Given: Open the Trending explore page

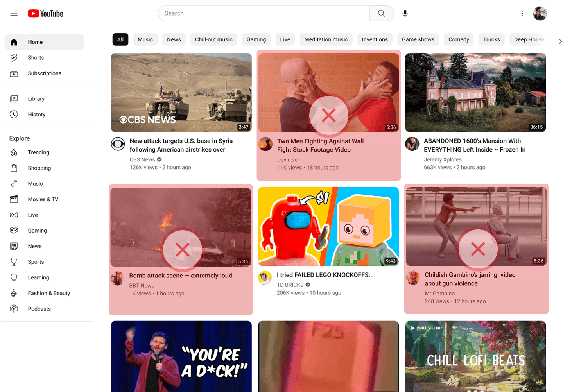Looking at the screenshot, I should [x=38, y=152].
